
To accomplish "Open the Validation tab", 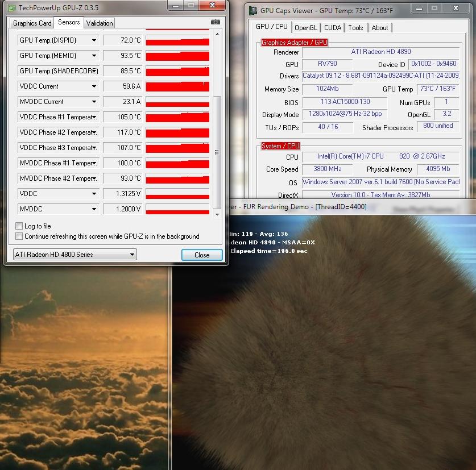I will point(100,23).
